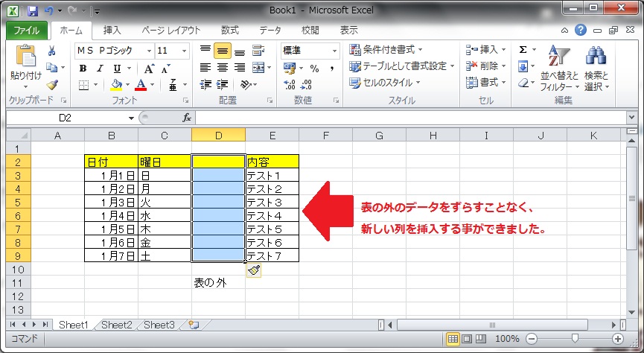
Task: Open the ファイル tab
Action: point(27,31)
